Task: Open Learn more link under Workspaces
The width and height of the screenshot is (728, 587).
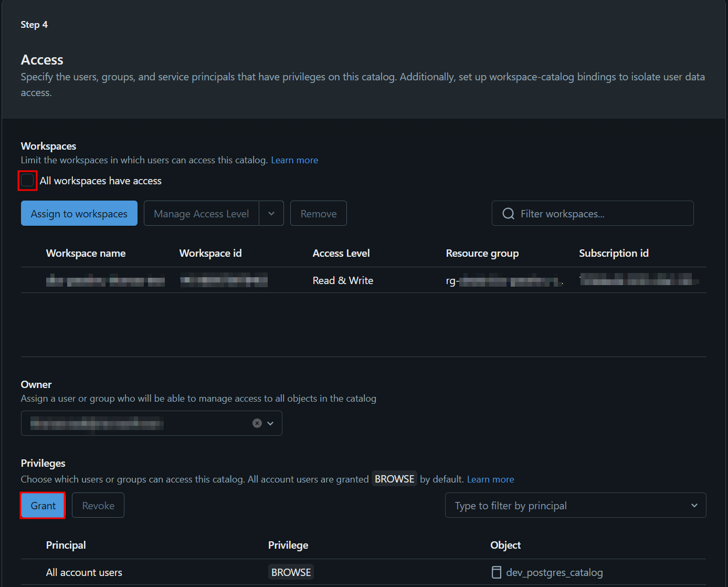Action: pyautogui.click(x=294, y=160)
